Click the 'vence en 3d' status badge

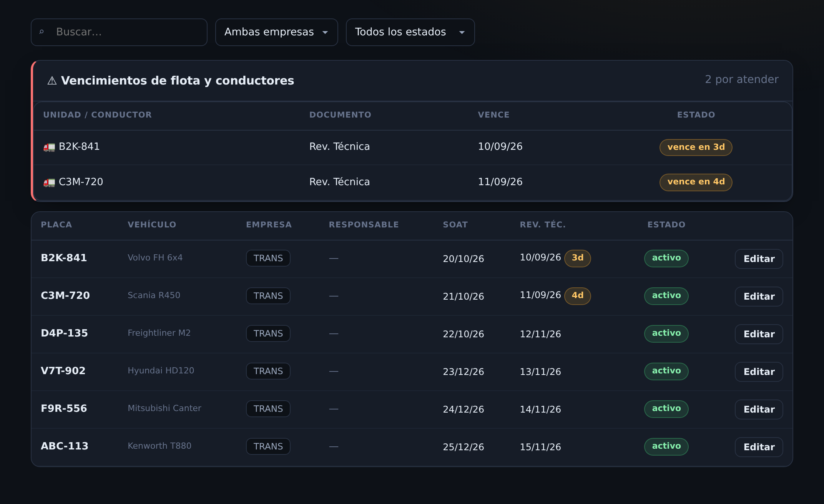coord(696,148)
